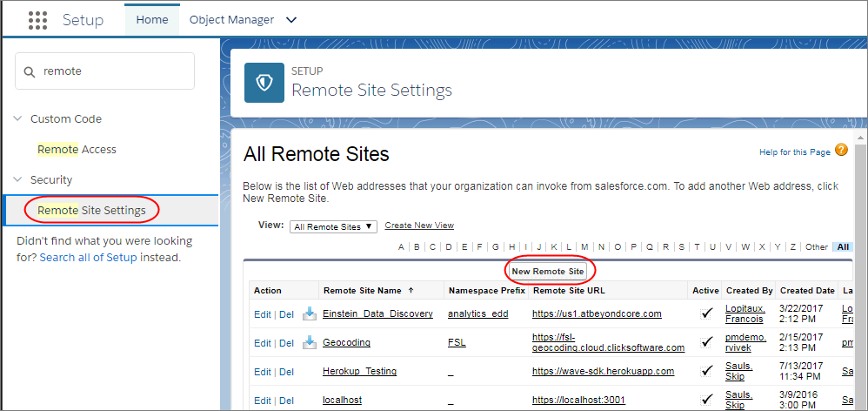Viewport: 868px width, 411px height.
Task: Click Create New View link
Action: click(x=419, y=226)
